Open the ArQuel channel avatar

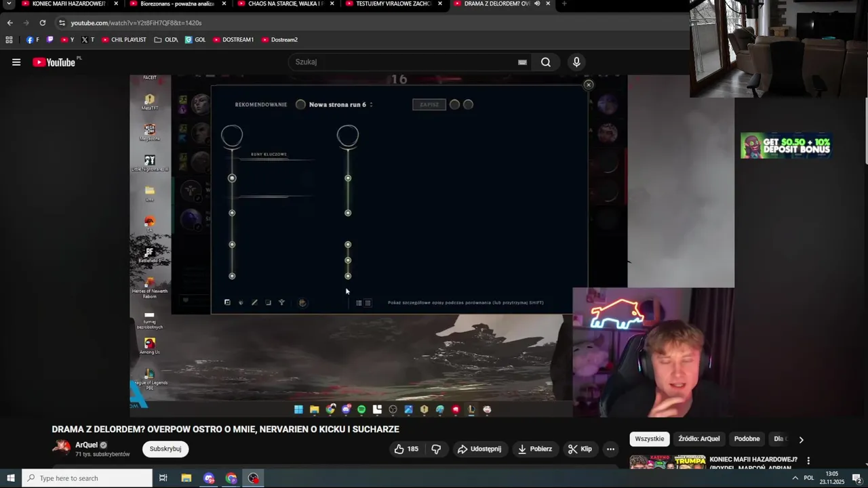(x=61, y=446)
